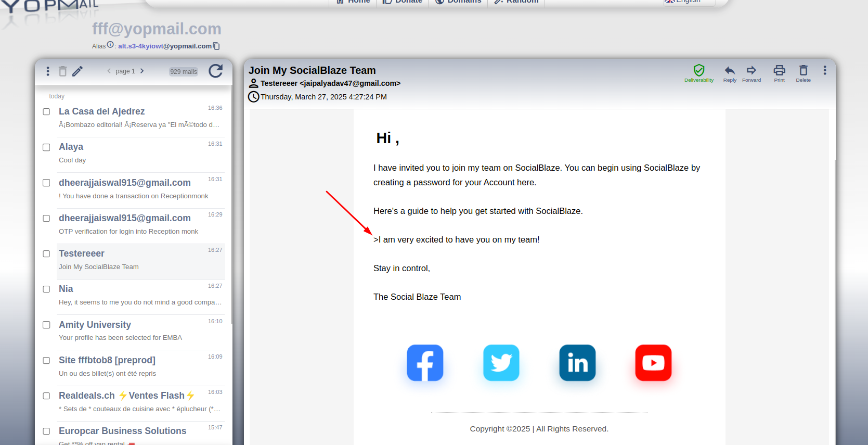The image size is (868, 445).
Task: Click the Forward arrow icon
Action: [752, 70]
